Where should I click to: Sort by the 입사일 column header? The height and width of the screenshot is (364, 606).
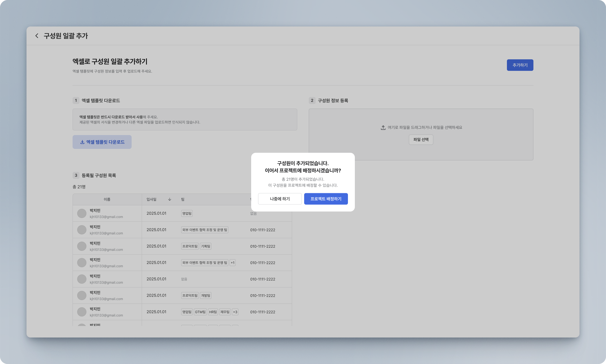point(151,199)
